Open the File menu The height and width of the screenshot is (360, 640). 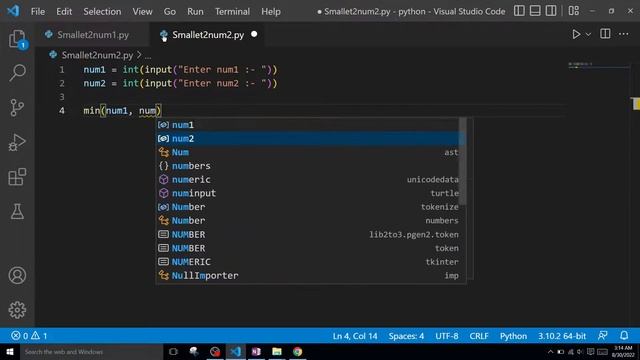(x=38, y=11)
